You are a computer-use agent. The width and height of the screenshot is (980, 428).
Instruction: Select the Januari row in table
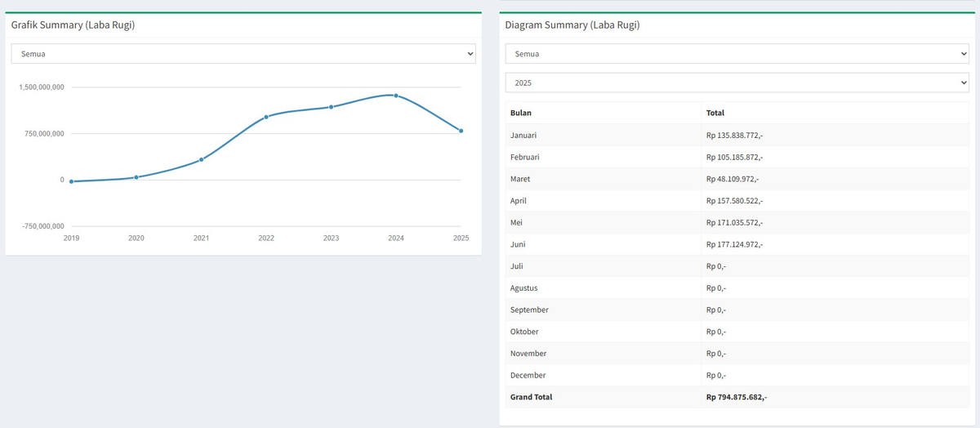pyautogui.click(x=523, y=135)
